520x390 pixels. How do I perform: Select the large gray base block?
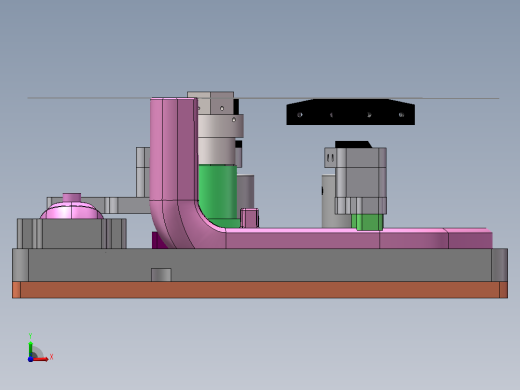[x=260, y=265]
